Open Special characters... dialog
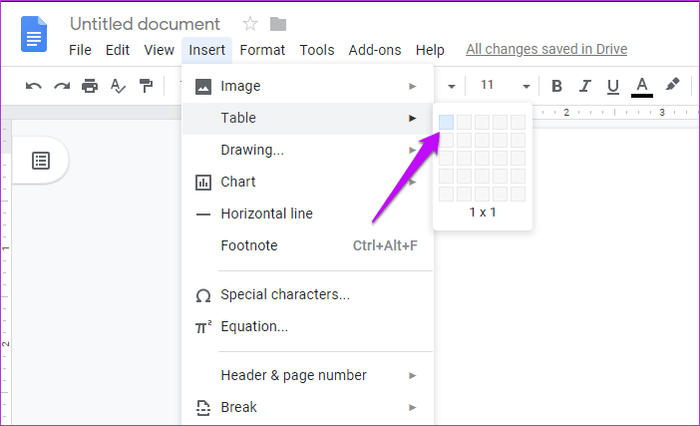 [308, 295]
